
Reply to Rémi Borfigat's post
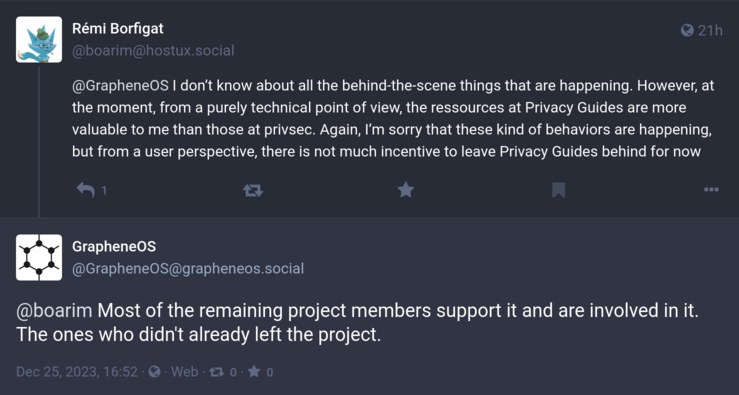click(x=86, y=190)
